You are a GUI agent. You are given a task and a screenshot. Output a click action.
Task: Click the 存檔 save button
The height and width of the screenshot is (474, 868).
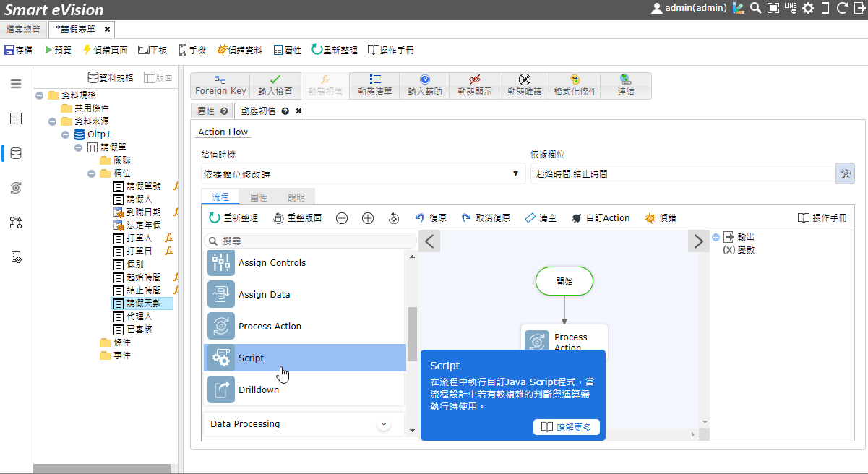pos(18,51)
